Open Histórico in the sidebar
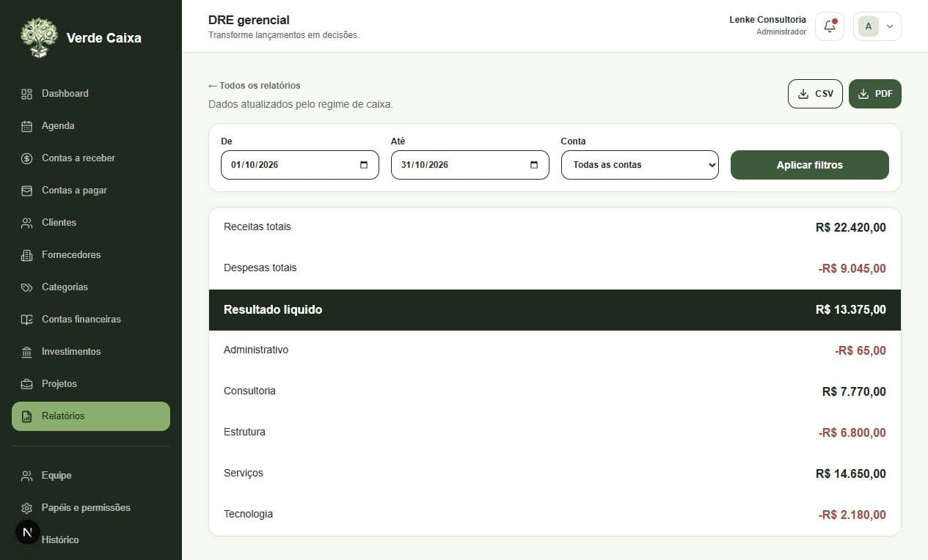 pos(91,540)
